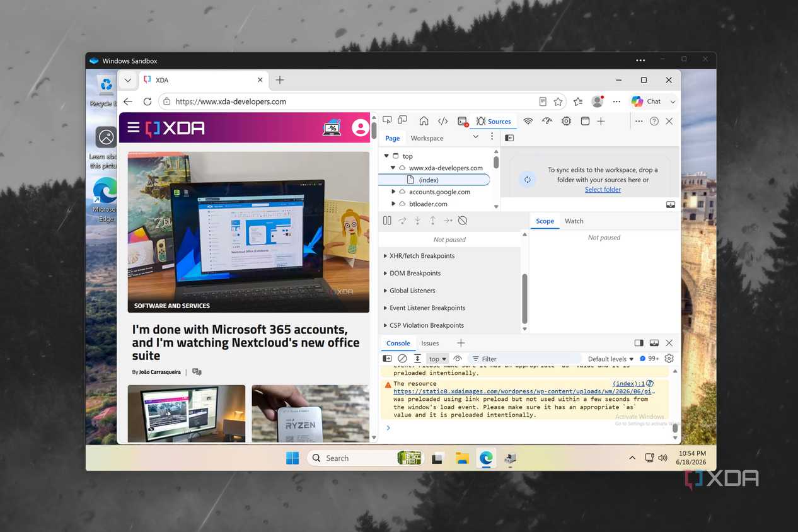
Task: Select the Watch tab
Action: 574,221
